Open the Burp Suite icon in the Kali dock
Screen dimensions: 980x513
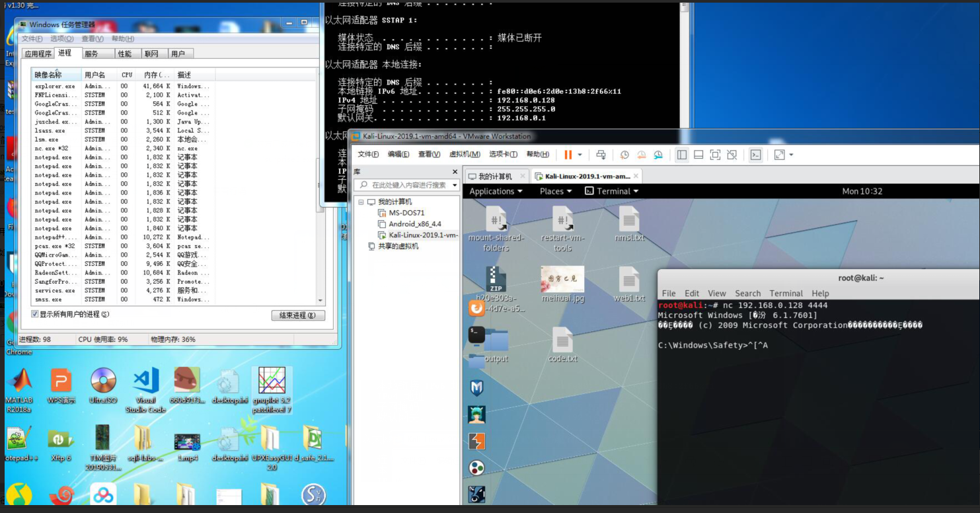[x=476, y=441]
